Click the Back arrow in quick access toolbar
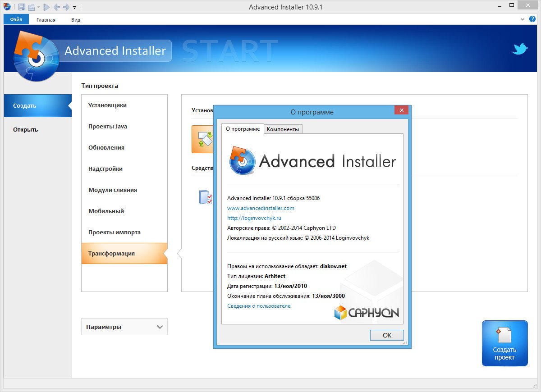This screenshot has width=541, height=392. pyautogui.click(x=56, y=7)
